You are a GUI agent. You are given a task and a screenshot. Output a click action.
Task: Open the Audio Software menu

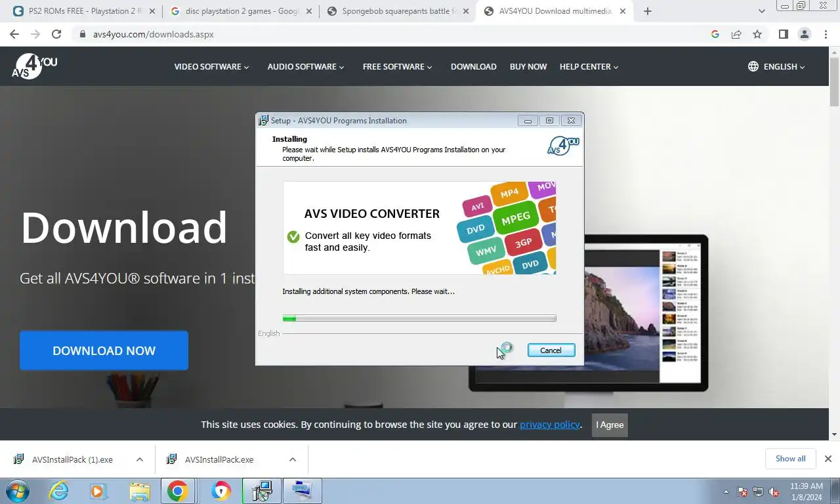coord(305,66)
